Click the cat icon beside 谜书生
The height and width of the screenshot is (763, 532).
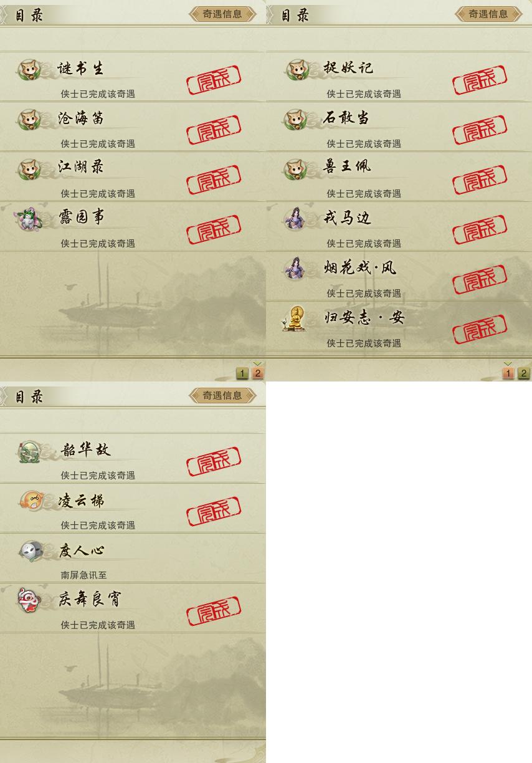click(28, 70)
